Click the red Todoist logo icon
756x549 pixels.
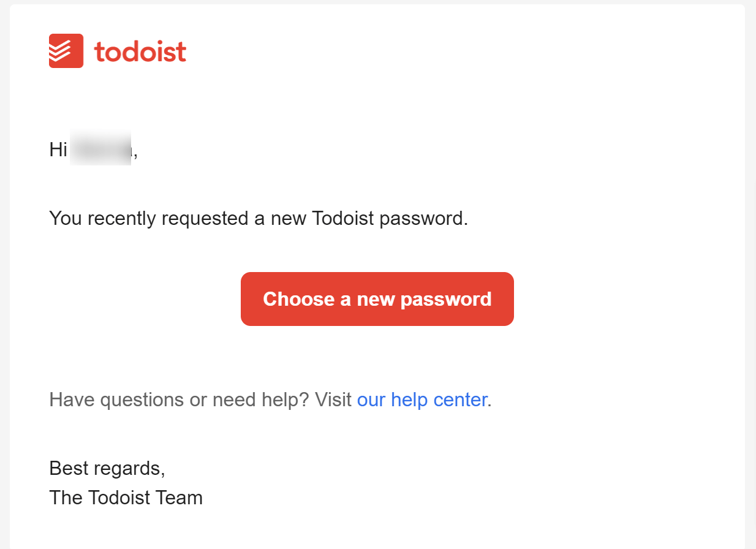coord(66,51)
